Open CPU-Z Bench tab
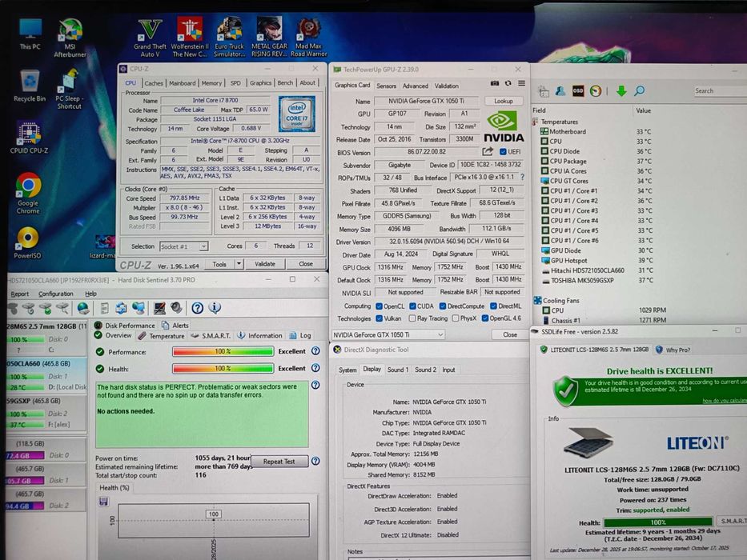Screen dimensions: 747x560 pyautogui.click(x=285, y=83)
